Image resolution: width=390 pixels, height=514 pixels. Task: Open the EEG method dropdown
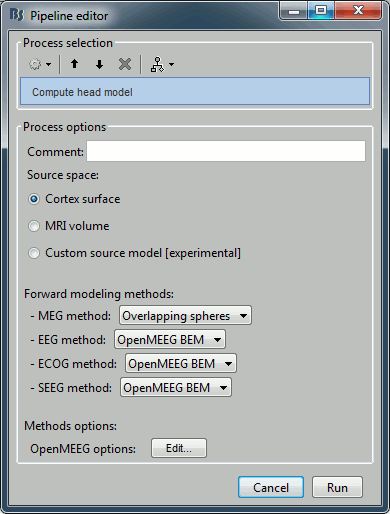(170, 340)
